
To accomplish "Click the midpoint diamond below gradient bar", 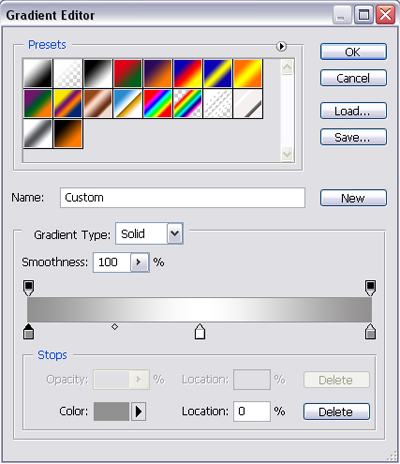I will [x=115, y=327].
